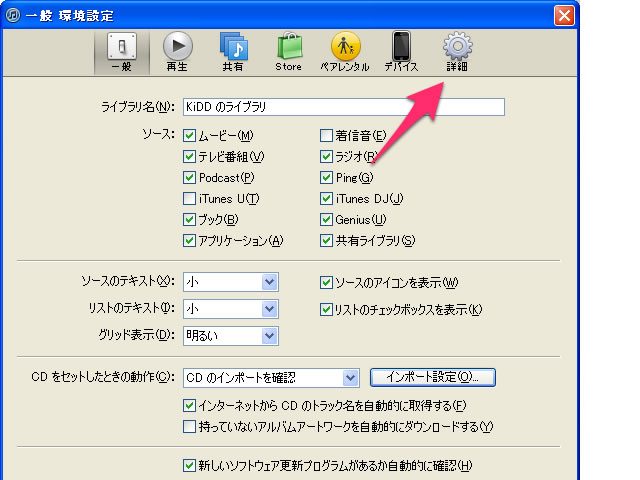Open the CD insert action dropdown

point(271,378)
